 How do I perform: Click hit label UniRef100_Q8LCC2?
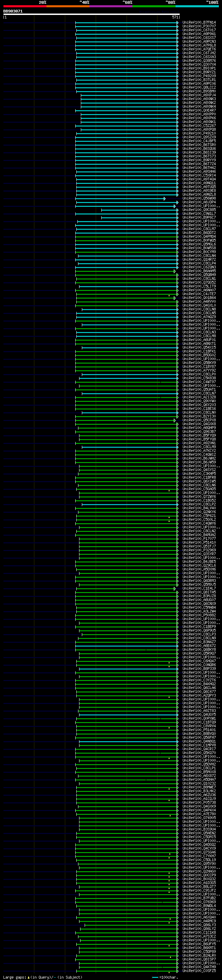[199, 88]
